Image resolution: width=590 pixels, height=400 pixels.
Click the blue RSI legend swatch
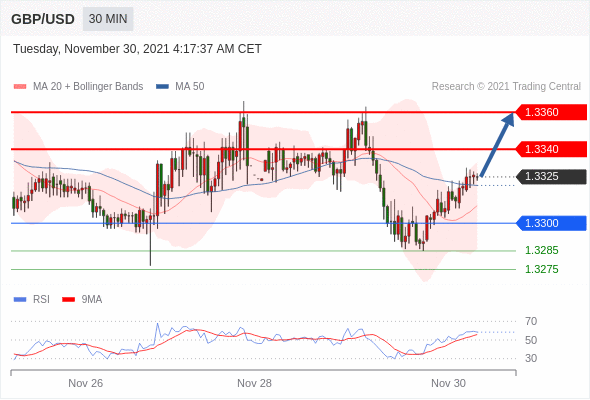(x=20, y=300)
